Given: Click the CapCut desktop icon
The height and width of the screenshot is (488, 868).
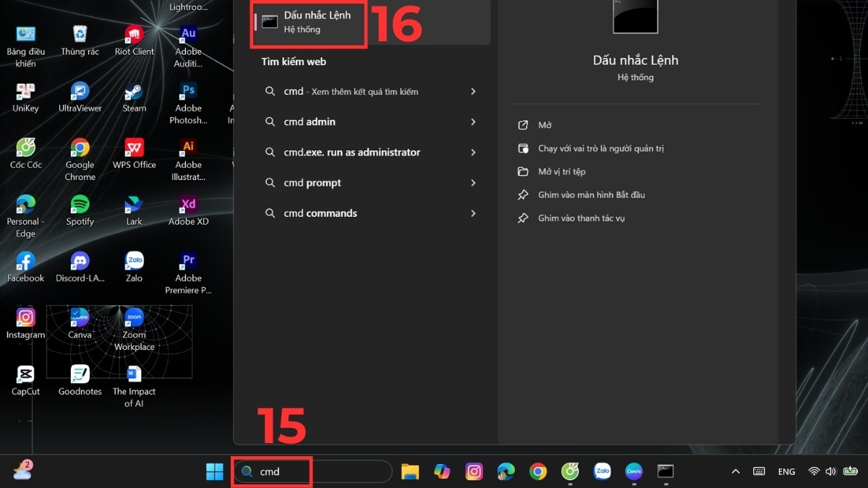Looking at the screenshot, I should coord(25,374).
